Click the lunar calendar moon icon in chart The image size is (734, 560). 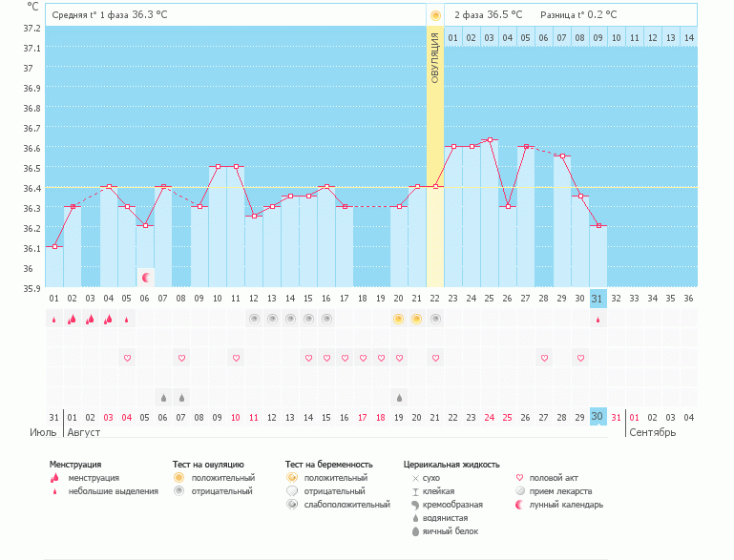[146, 278]
